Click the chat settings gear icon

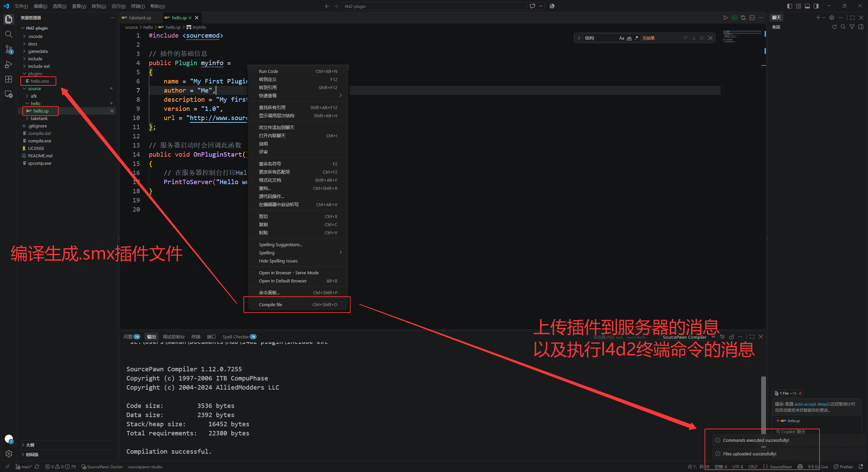[x=831, y=18]
